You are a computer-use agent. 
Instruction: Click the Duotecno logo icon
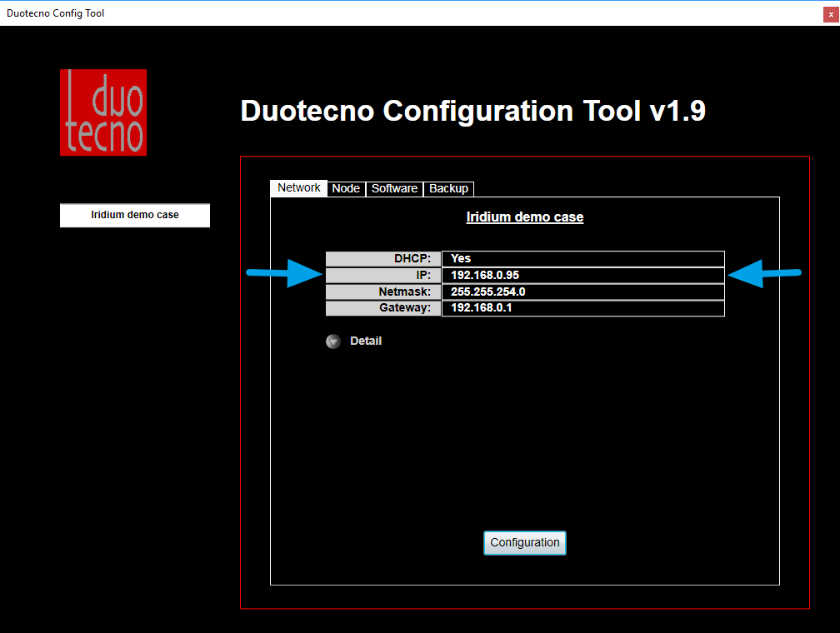point(102,111)
